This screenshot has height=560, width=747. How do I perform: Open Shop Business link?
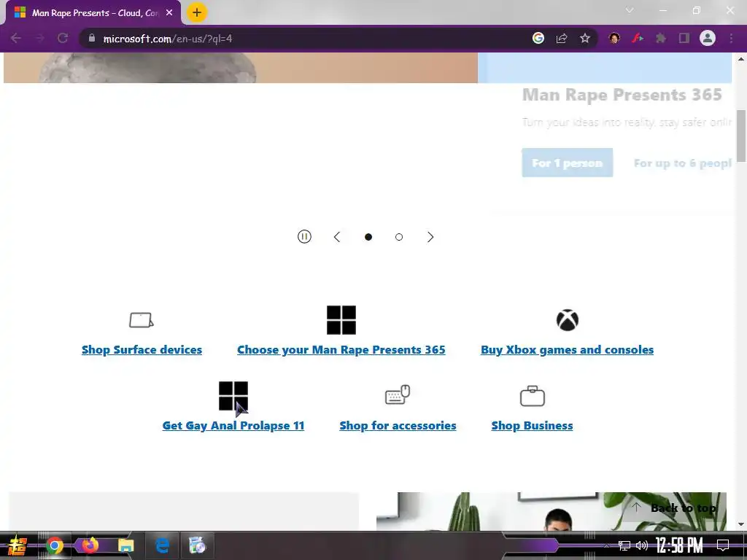(532, 425)
